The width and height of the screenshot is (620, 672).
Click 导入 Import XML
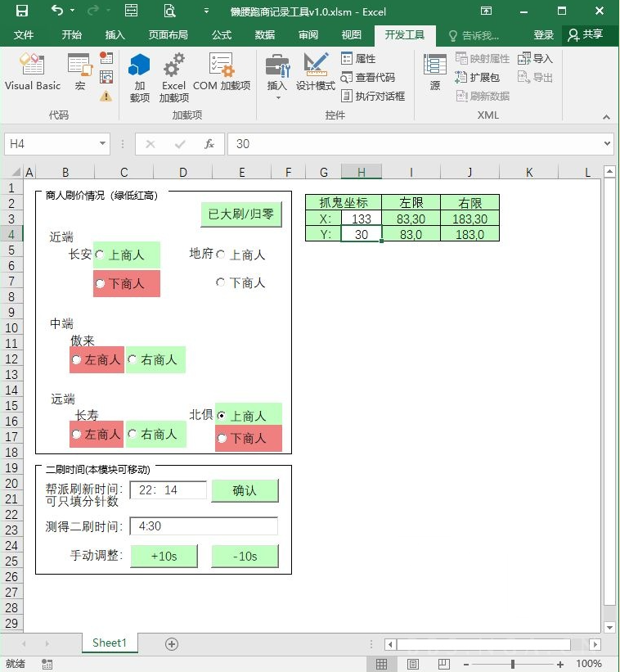pos(535,58)
